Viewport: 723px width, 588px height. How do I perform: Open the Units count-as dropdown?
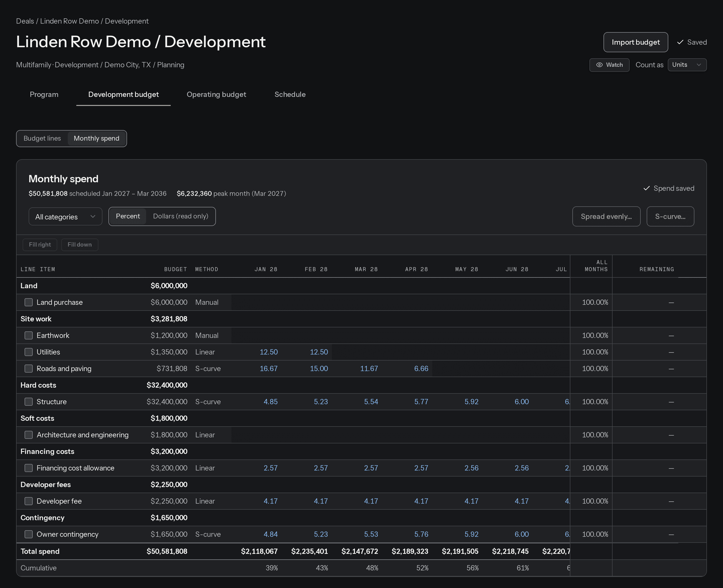click(x=687, y=65)
